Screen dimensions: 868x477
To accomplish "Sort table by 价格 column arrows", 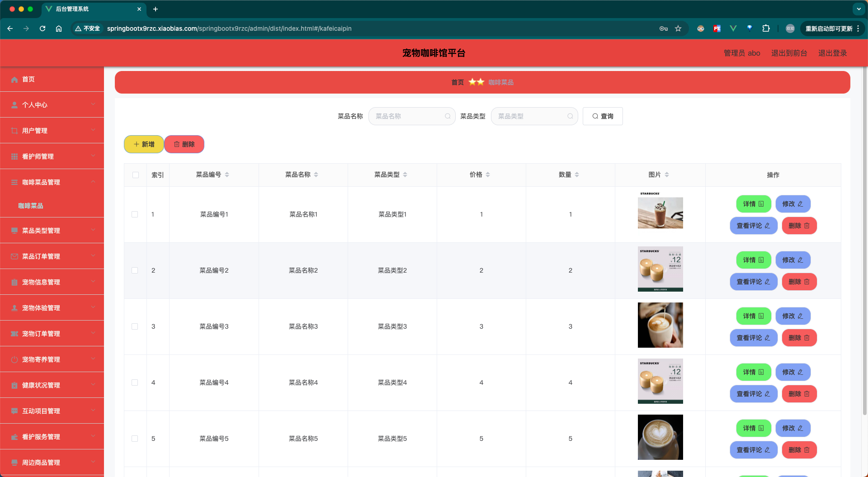I will click(488, 175).
